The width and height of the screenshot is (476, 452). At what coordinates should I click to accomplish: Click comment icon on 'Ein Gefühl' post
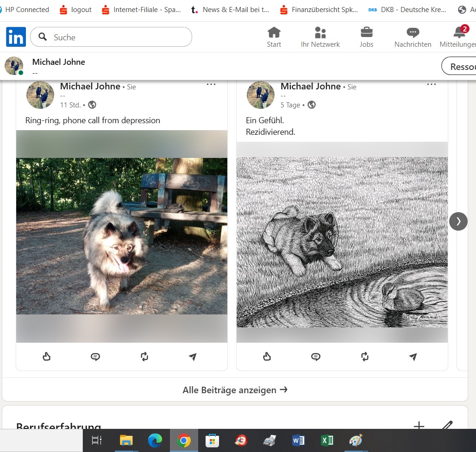[316, 357]
